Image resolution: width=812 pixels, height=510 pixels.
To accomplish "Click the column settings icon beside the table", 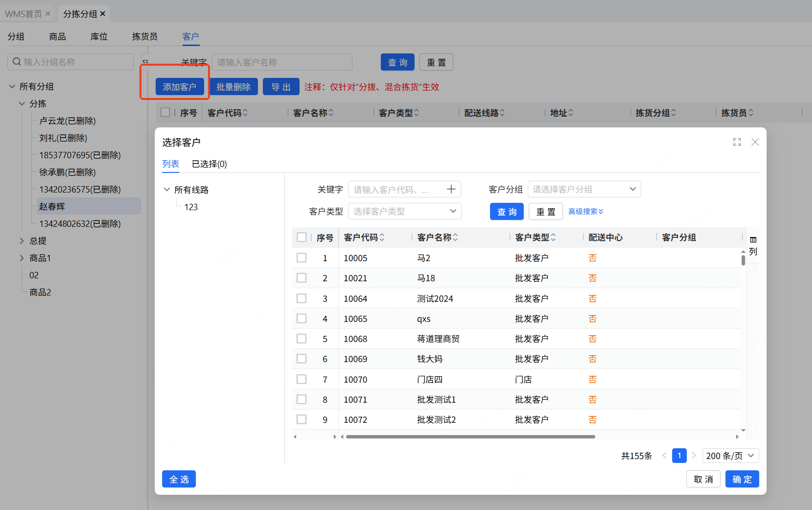I will pos(753,240).
